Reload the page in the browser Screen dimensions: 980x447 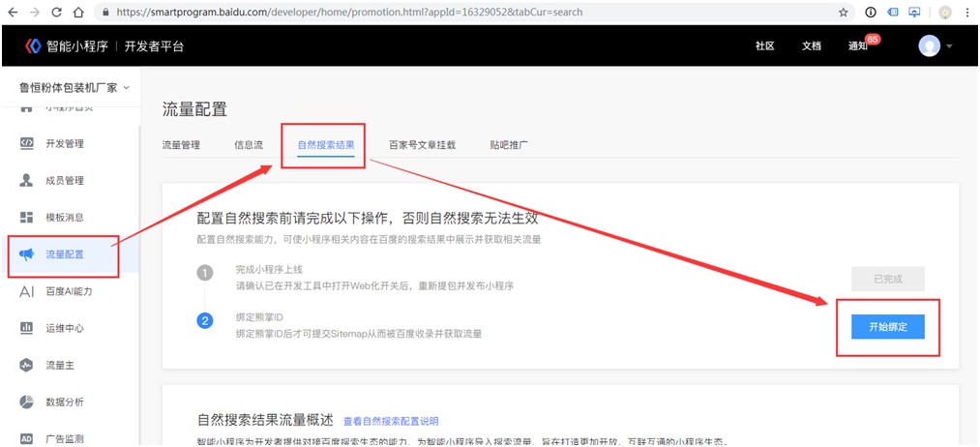pyautogui.click(x=56, y=13)
